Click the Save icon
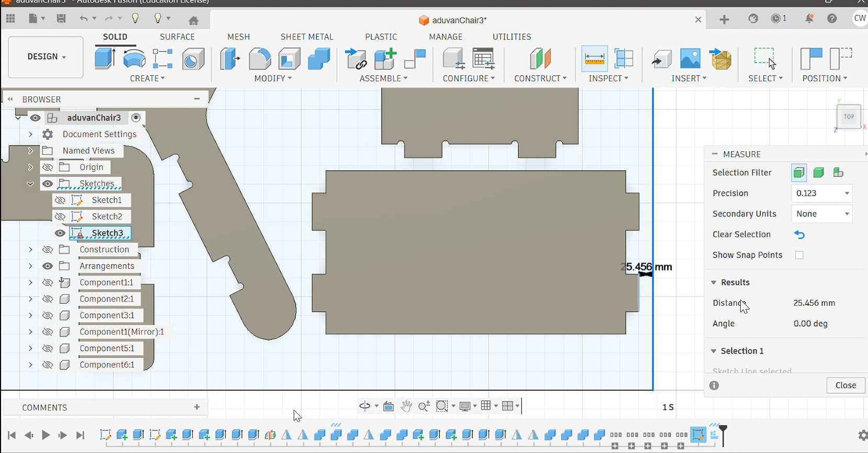Viewport: 868px width, 453px height. (61, 19)
